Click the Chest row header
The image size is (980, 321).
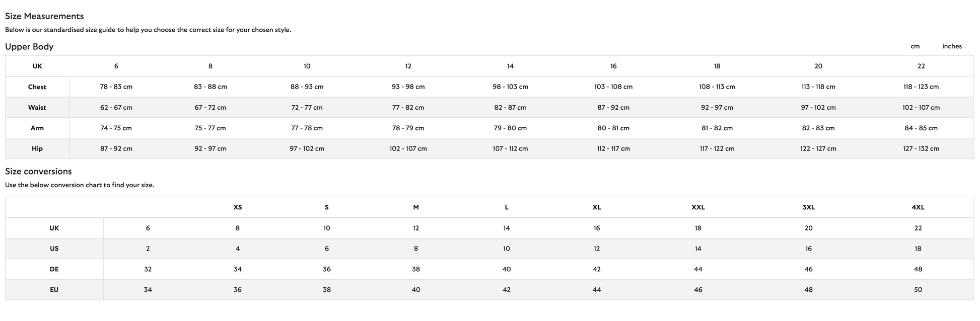(x=37, y=87)
